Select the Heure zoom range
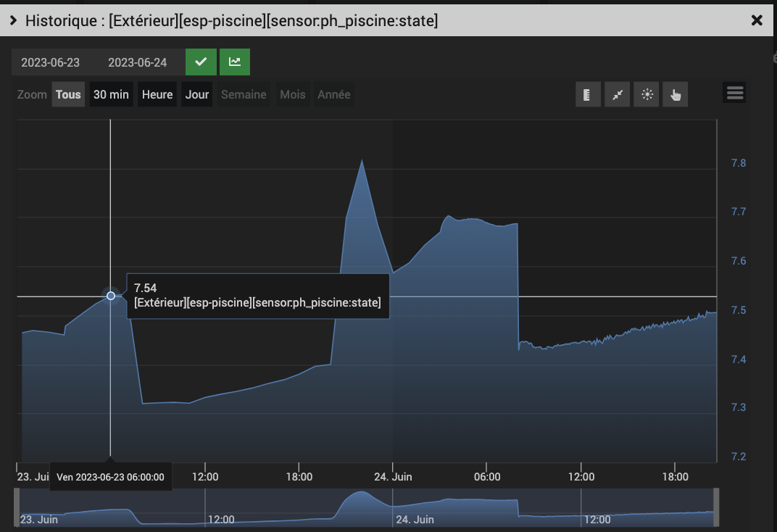The width and height of the screenshot is (777, 532). pyautogui.click(x=157, y=94)
